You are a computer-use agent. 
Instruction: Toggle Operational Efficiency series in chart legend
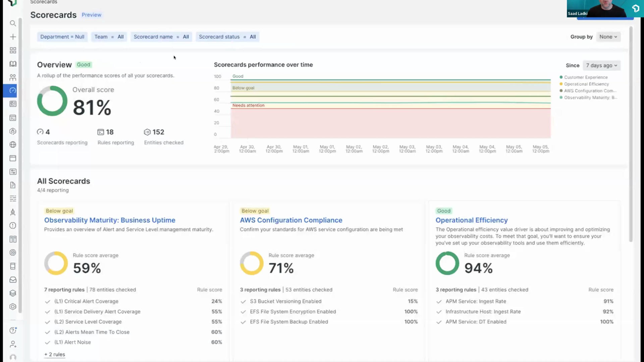586,84
